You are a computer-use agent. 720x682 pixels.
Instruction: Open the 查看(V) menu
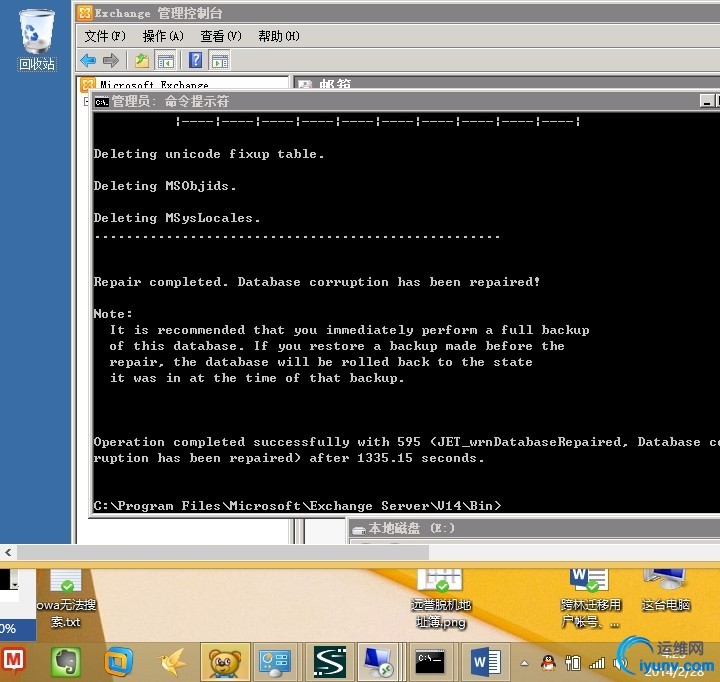(x=221, y=36)
